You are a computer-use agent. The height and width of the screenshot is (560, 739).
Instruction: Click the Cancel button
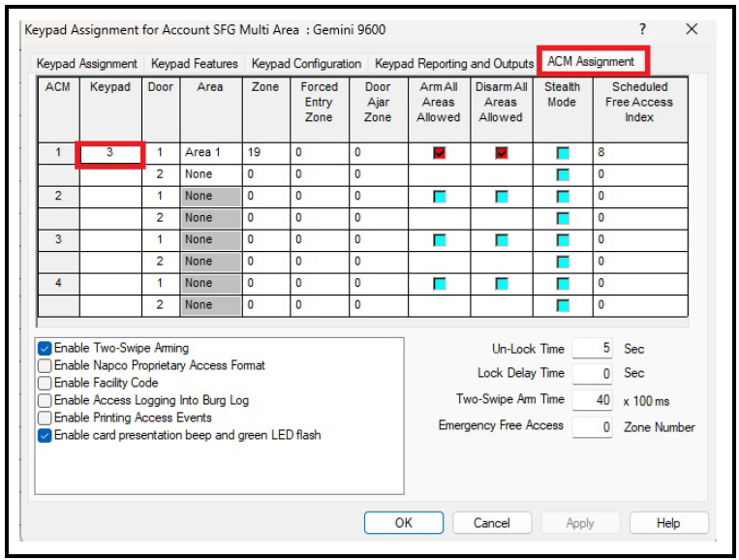click(492, 523)
